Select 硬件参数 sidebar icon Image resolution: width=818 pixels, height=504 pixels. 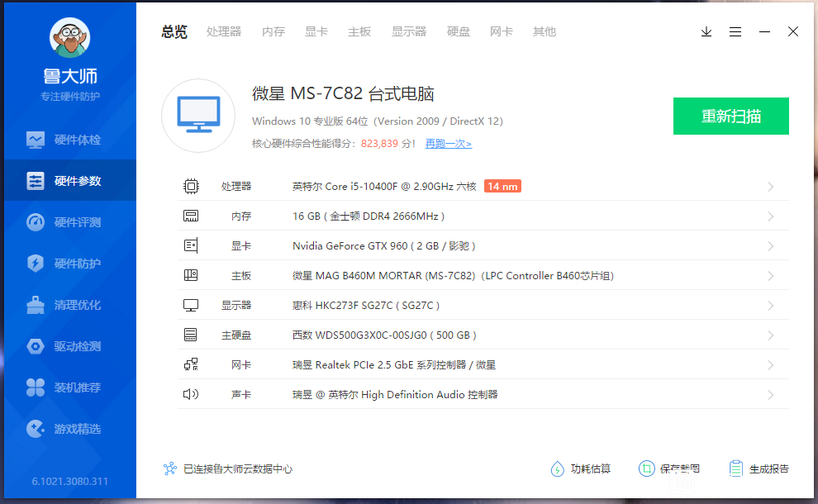[36, 181]
